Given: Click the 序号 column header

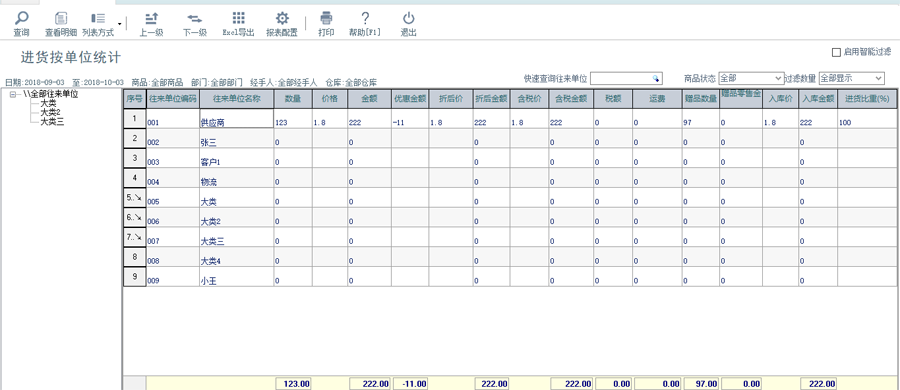Looking at the screenshot, I should [x=135, y=98].
